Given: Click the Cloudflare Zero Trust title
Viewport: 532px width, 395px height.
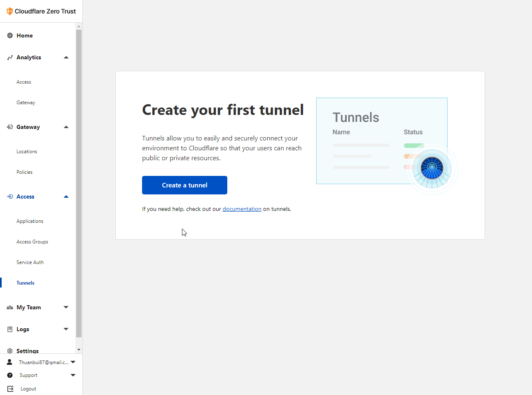Looking at the screenshot, I should click(45, 12).
